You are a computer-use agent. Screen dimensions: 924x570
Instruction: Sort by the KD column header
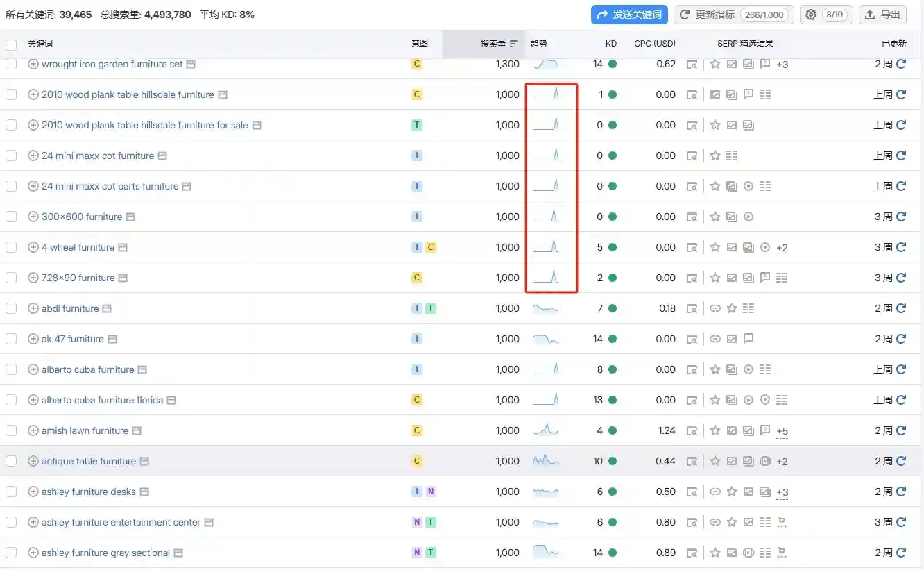[x=610, y=43]
